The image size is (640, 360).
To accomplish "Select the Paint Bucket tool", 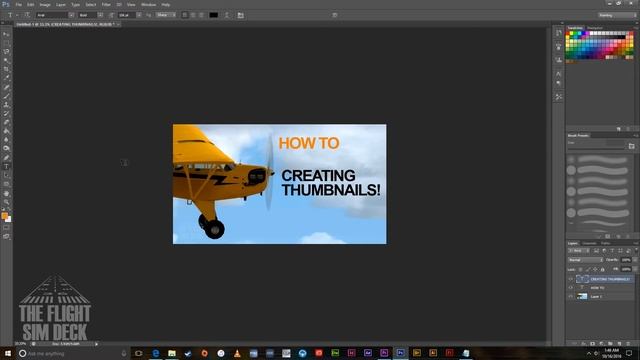I will 6,131.
